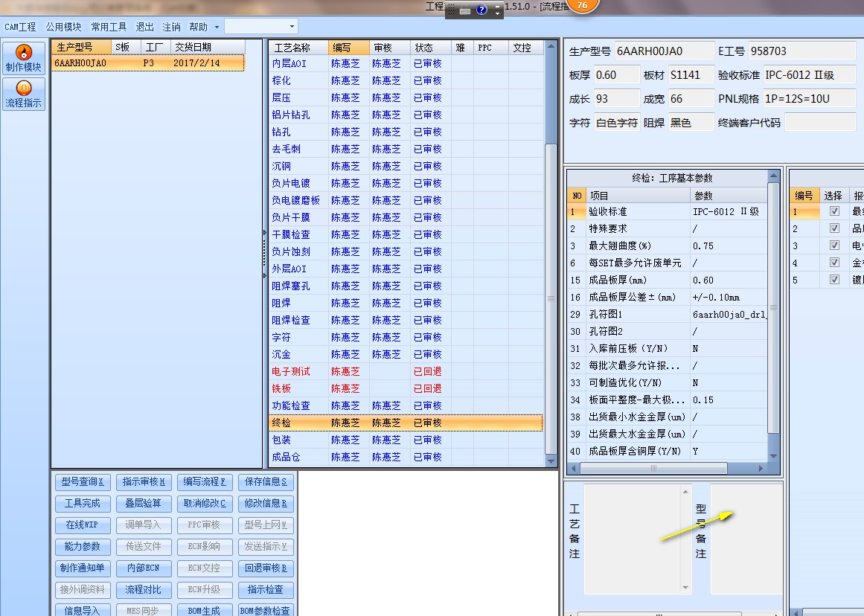Viewport: 864px width, 616px height.
Task: Click the 信息导入 button
Action: pyautogui.click(x=83, y=610)
